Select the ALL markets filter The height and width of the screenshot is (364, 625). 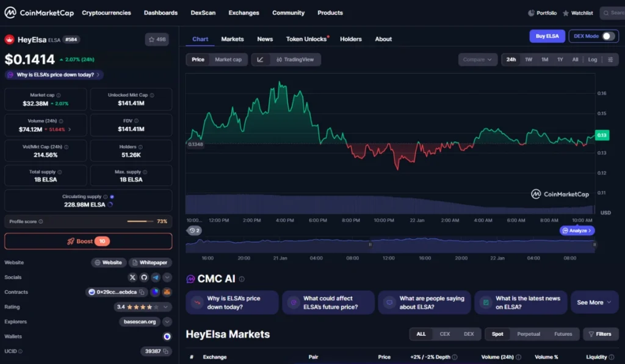pyautogui.click(x=421, y=334)
